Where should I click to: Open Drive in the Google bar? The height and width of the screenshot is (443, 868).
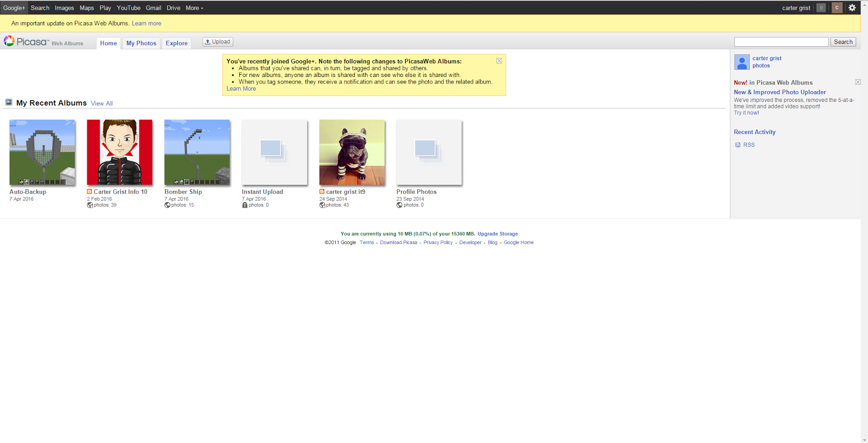pos(174,8)
